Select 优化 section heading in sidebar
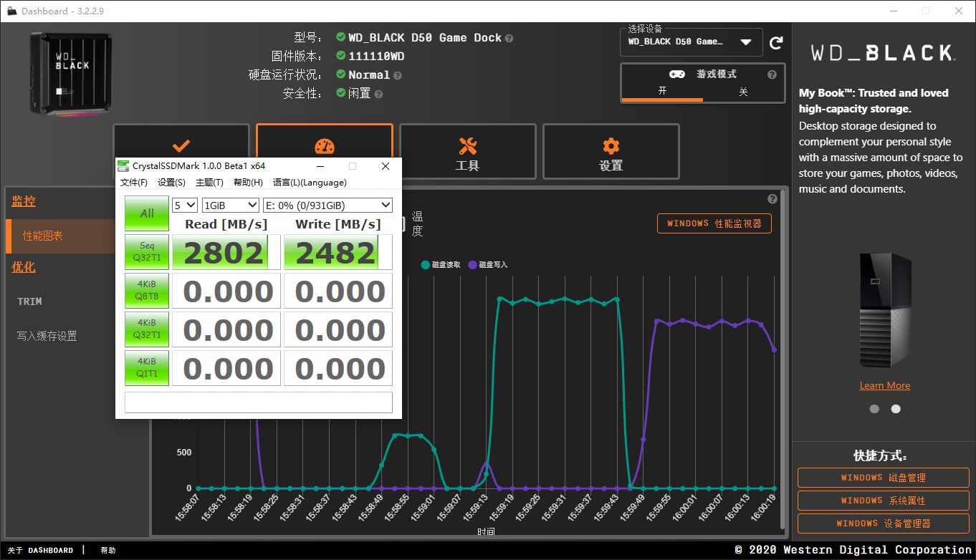 coord(24,267)
